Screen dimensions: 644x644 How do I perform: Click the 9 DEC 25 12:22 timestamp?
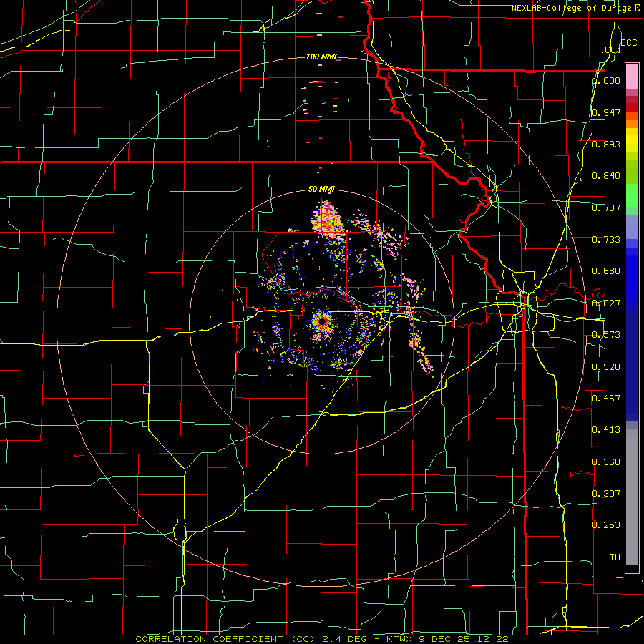pyautogui.click(x=464, y=639)
